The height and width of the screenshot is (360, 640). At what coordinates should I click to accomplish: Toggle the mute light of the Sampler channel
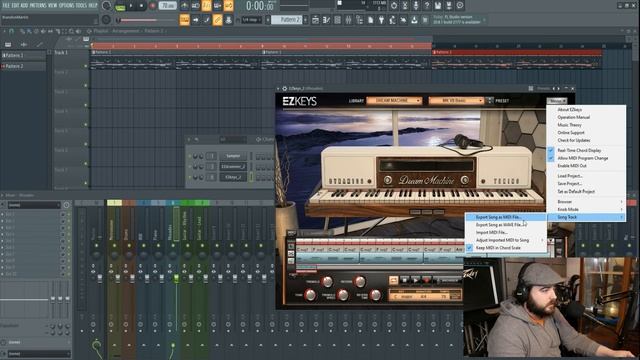(x=189, y=156)
